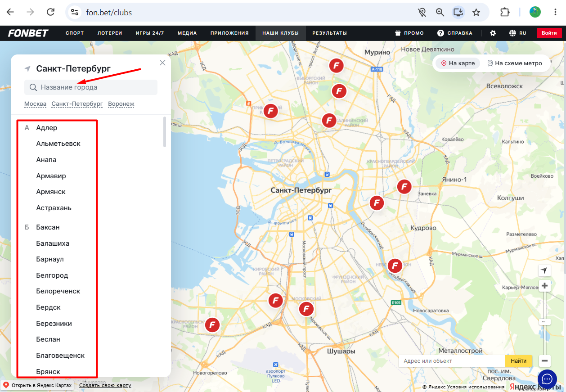
Task: Open Chrome three-dot menu
Action: coord(556,12)
